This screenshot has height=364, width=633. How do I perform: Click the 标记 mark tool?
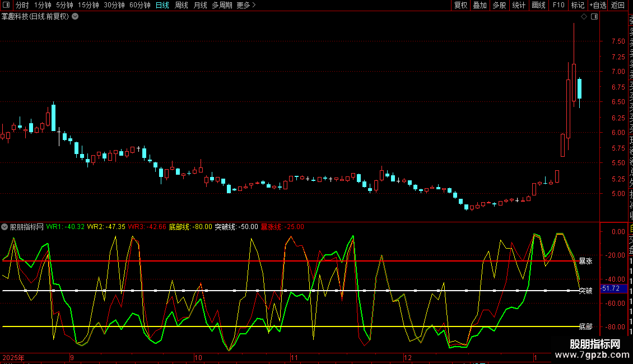tap(577, 5)
